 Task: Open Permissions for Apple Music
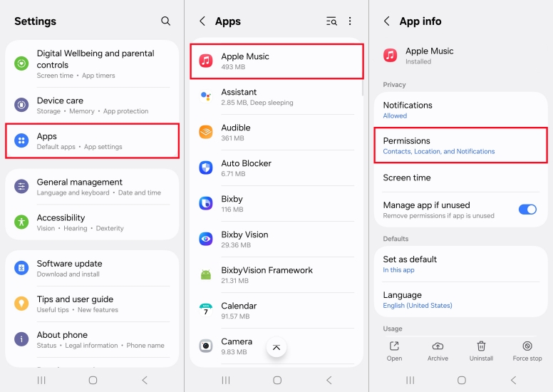(x=460, y=145)
